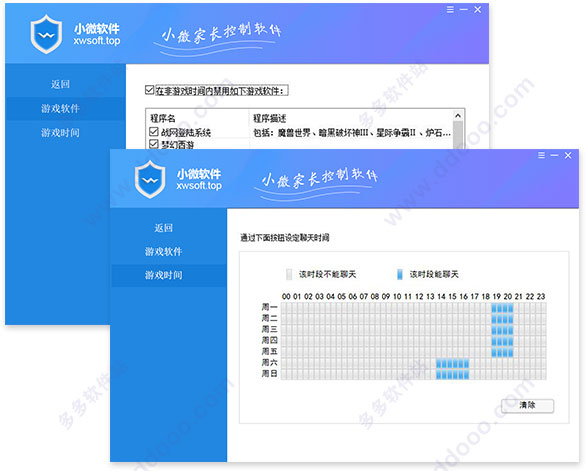Viewport: 586px width, 471px height.
Task: Open the hamburger menu icon in back window
Action: coord(450,10)
